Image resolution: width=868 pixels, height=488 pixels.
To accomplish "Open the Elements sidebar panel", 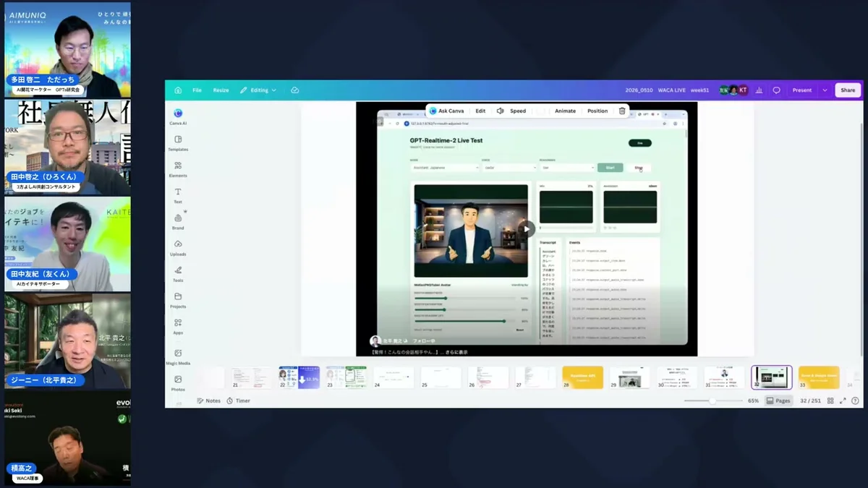I will (178, 169).
